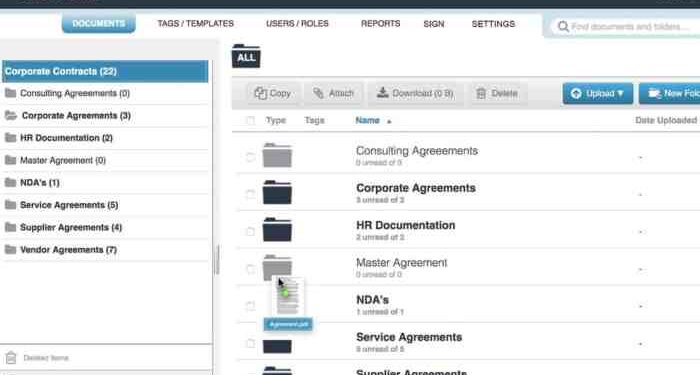This screenshot has height=375, width=700.
Task: Click Consulting Agreements grey folder icon in list
Action: click(x=277, y=155)
